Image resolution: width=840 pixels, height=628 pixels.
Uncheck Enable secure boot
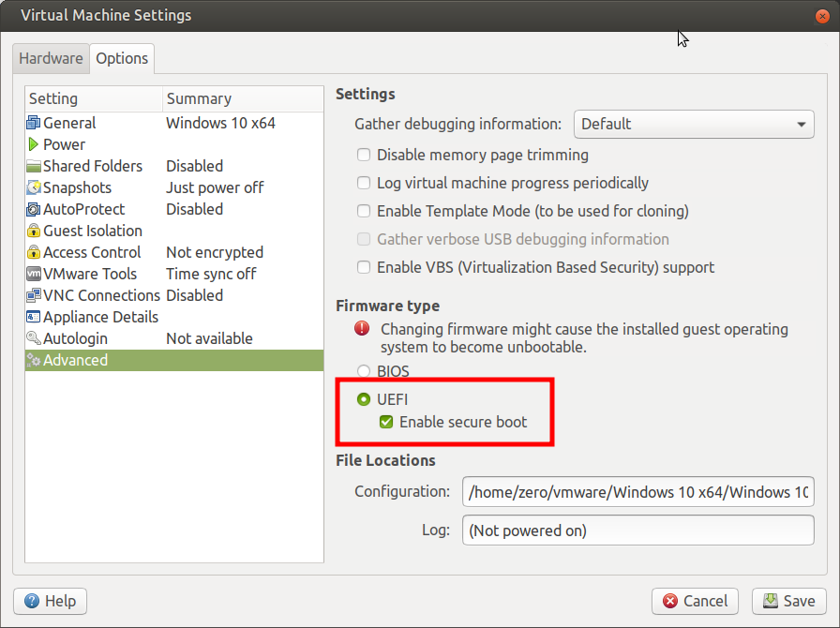pyautogui.click(x=386, y=422)
